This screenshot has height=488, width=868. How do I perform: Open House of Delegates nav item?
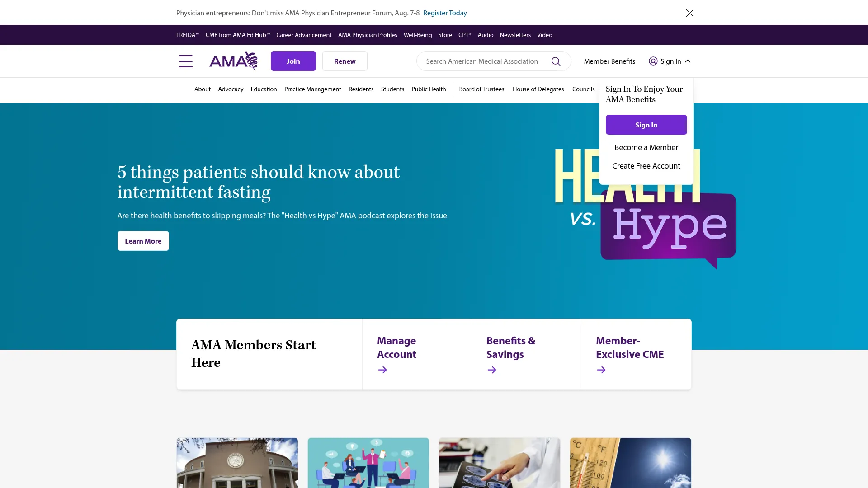coord(538,89)
